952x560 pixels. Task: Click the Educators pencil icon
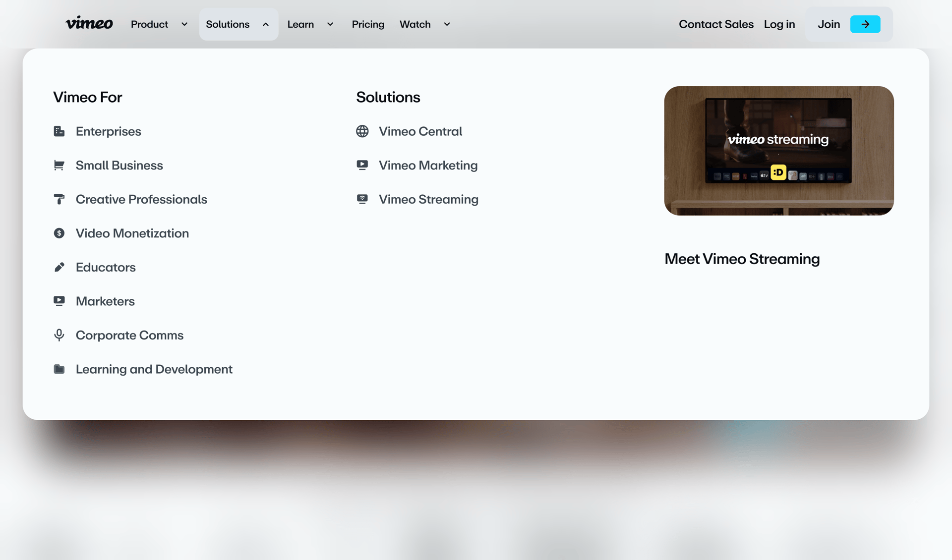point(59,267)
